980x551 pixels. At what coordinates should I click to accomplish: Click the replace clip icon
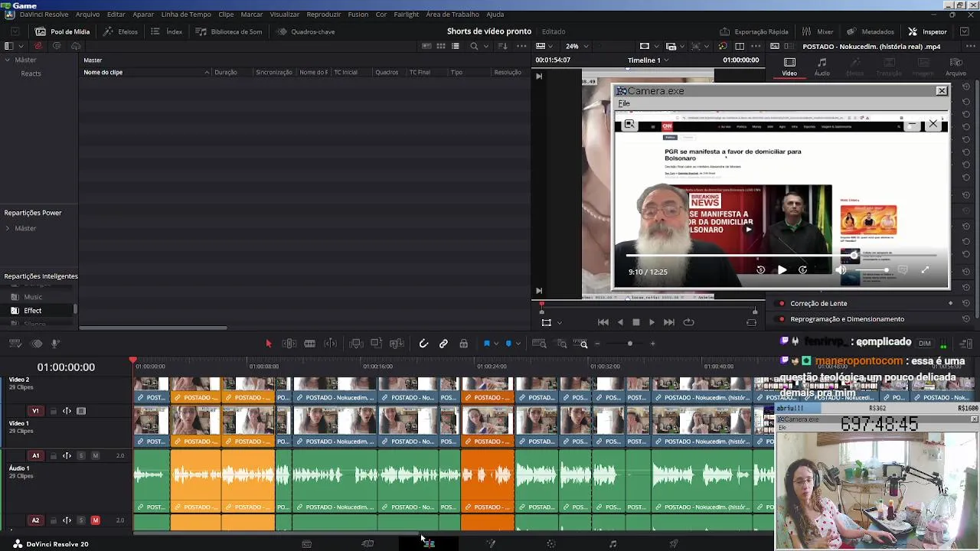[397, 344]
